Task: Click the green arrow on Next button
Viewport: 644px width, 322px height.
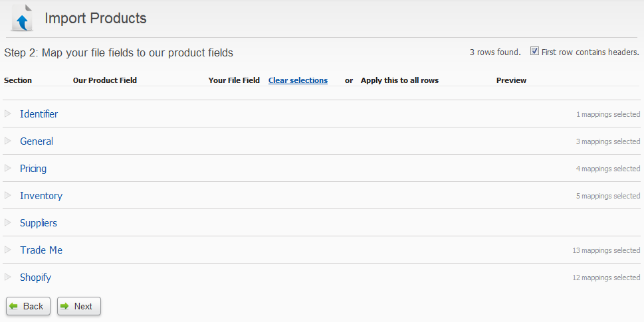Action: [x=64, y=307]
